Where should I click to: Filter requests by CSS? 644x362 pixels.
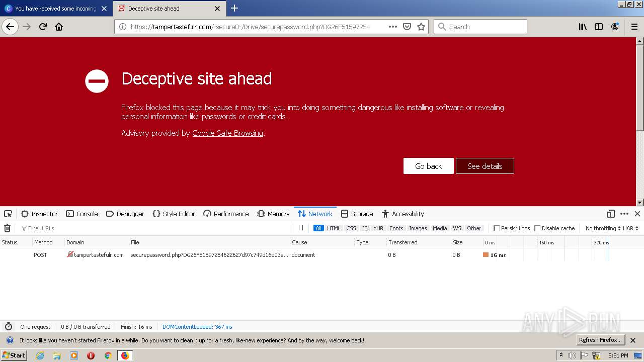point(351,228)
